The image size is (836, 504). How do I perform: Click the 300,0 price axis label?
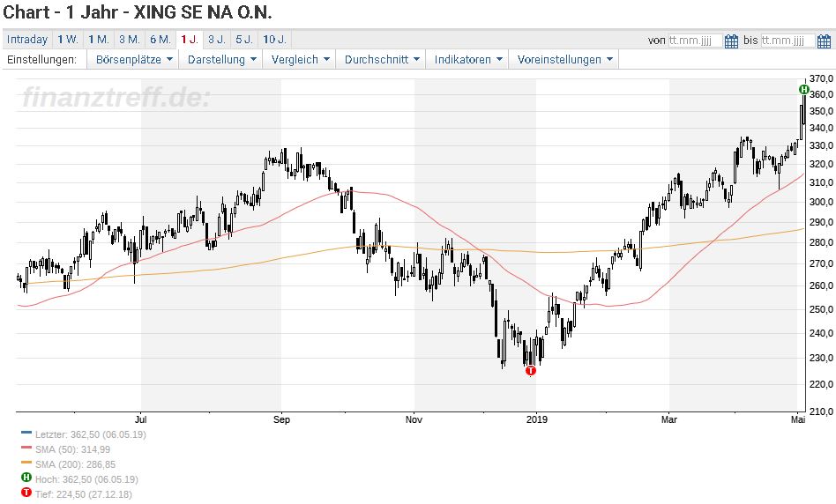coord(821,202)
